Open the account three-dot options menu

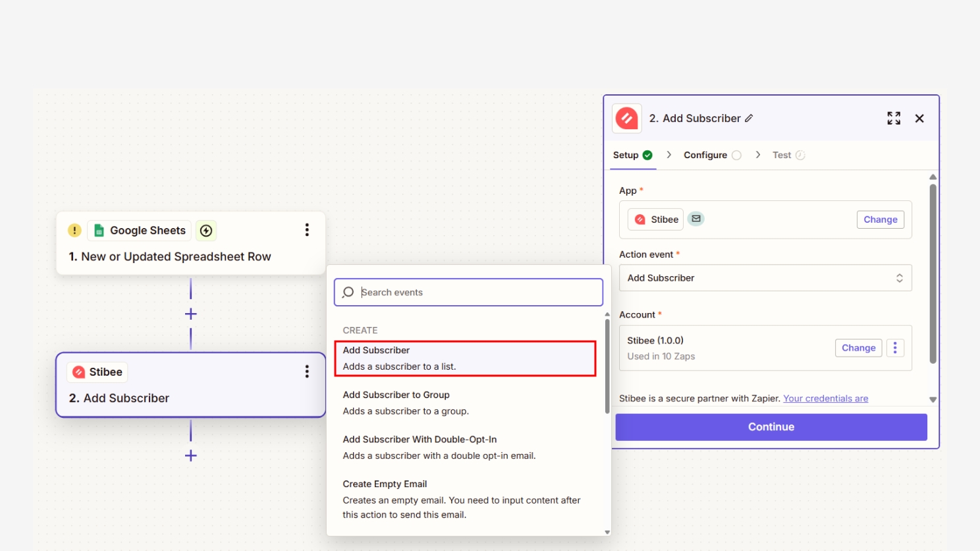[x=895, y=348]
